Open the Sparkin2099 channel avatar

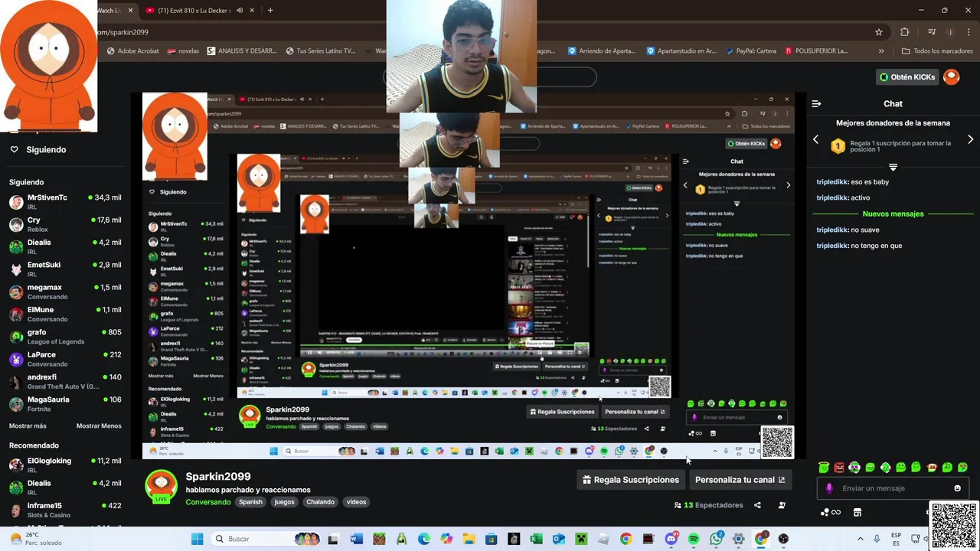[161, 487]
